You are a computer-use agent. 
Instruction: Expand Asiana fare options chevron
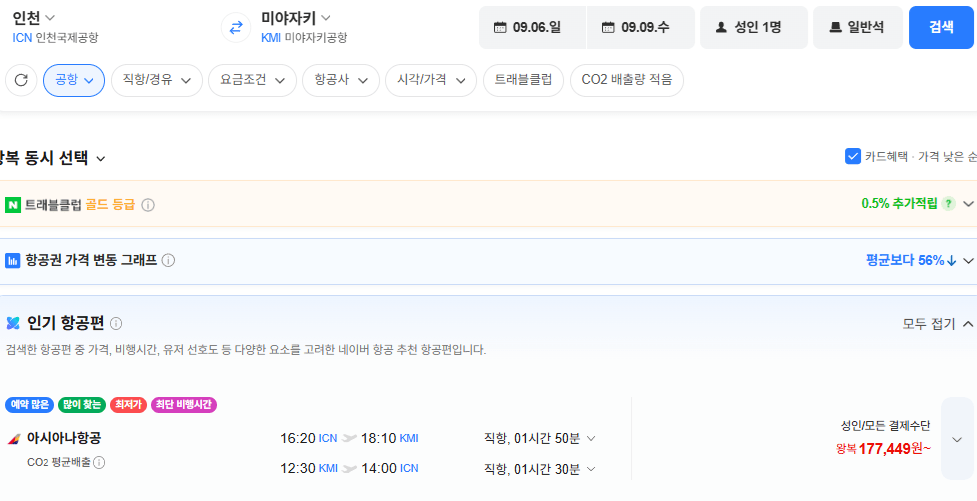pyautogui.click(x=957, y=439)
